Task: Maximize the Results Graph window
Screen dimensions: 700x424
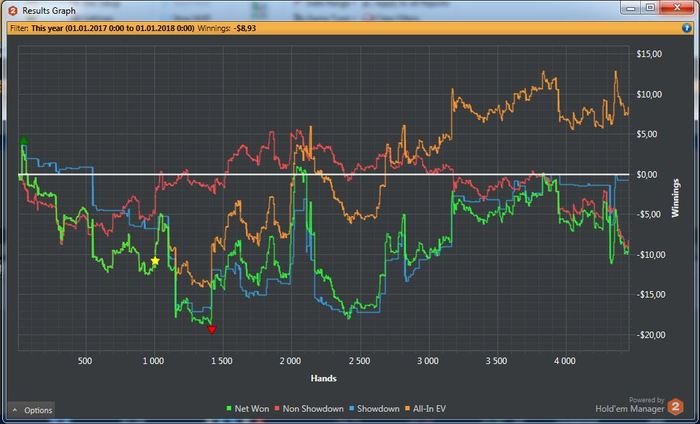Action: [650, 8]
